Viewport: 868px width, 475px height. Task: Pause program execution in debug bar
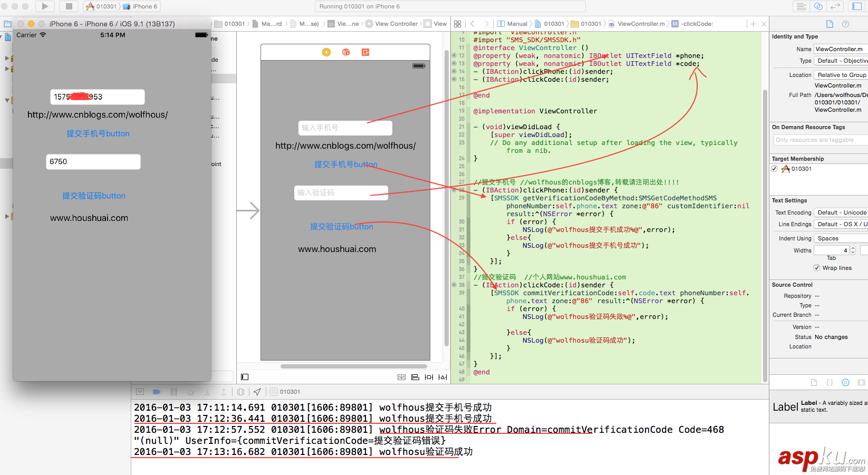pyautogui.click(x=173, y=392)
